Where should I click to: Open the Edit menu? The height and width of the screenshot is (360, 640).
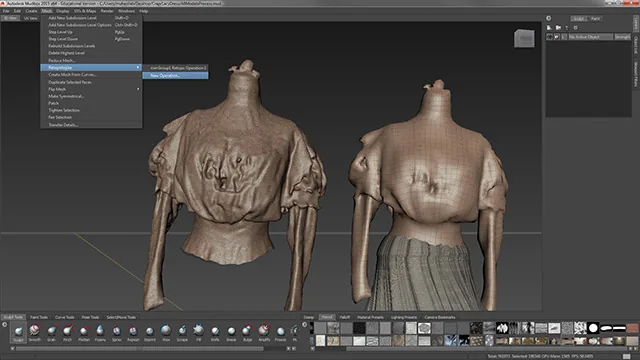pos(17,11)
